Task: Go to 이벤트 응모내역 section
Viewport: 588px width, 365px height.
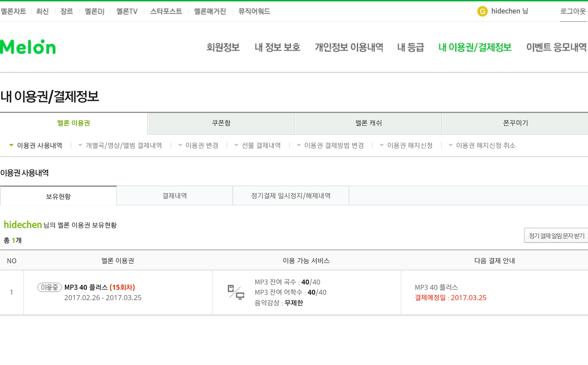Action: point(557,47)
